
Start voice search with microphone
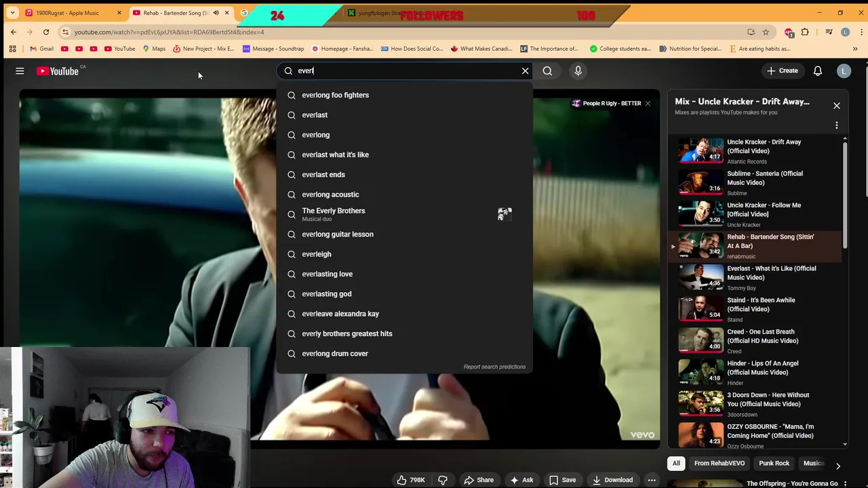pyautogui.click(x=578, y=70)
